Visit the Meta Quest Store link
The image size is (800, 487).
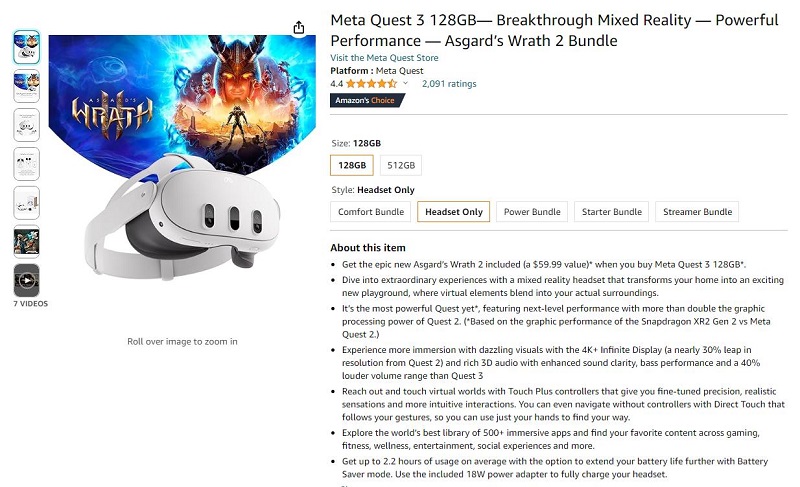[384, 58]
